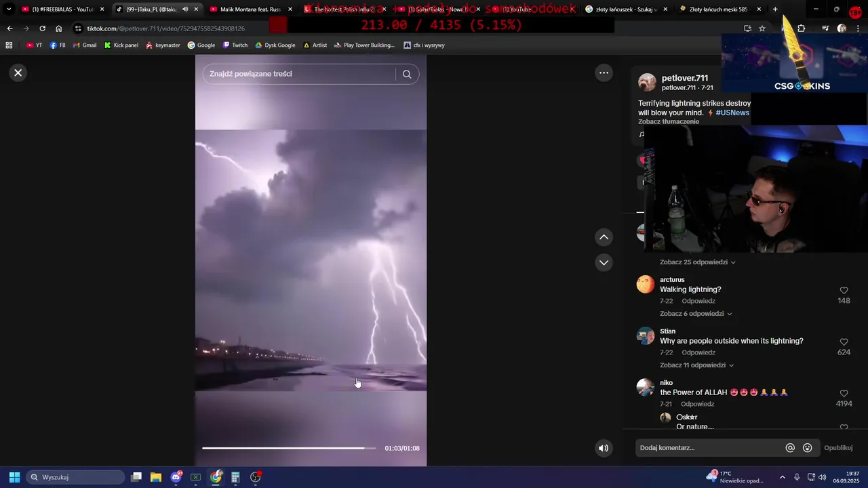
Task: Reply to arcturus's comment via 'Odpowiedz'
Action: 698,301
